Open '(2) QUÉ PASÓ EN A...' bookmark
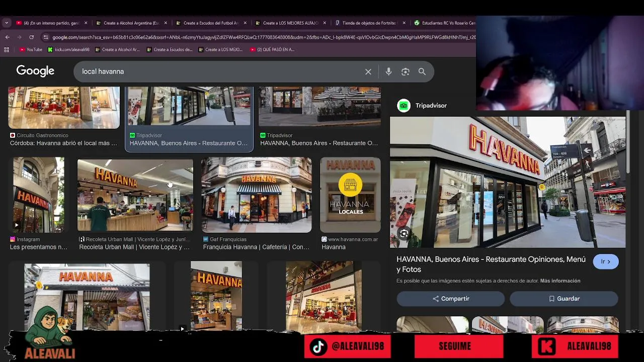 [272, 50]
